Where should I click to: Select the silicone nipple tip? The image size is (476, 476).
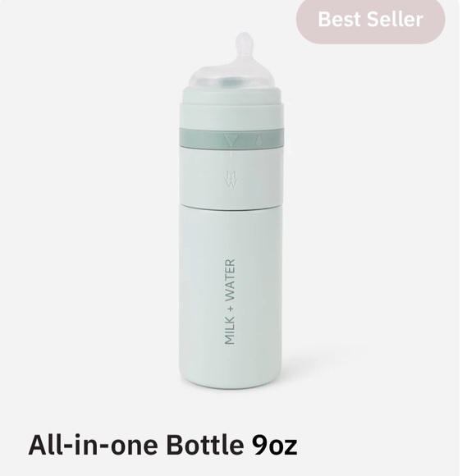point(244,44)
